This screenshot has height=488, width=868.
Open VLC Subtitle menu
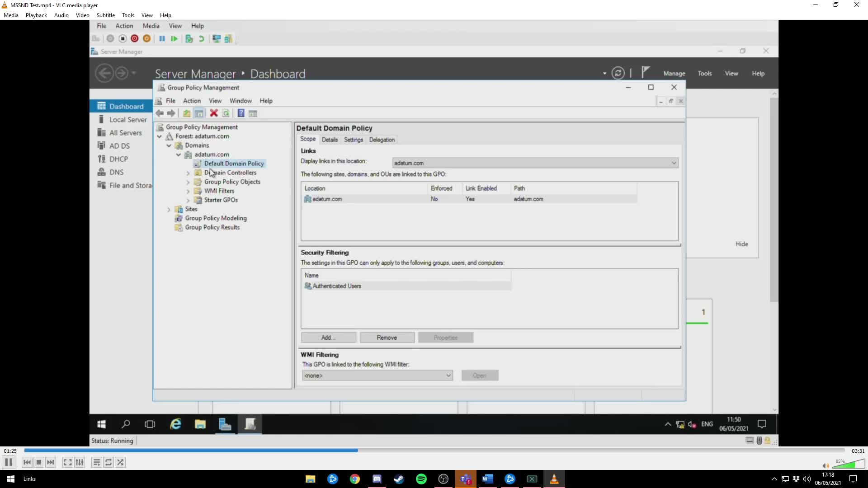[x=106, y=15]
